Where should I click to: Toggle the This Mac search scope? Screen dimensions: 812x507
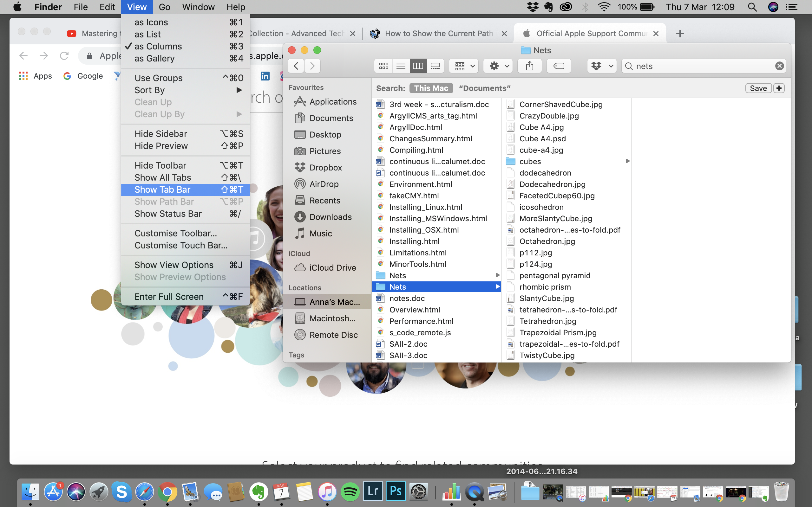coord(431,88)
